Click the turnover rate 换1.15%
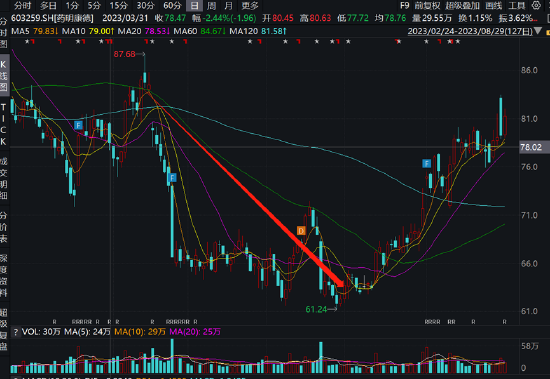Viewport: 550px width, 379px height. pos(475,18)
